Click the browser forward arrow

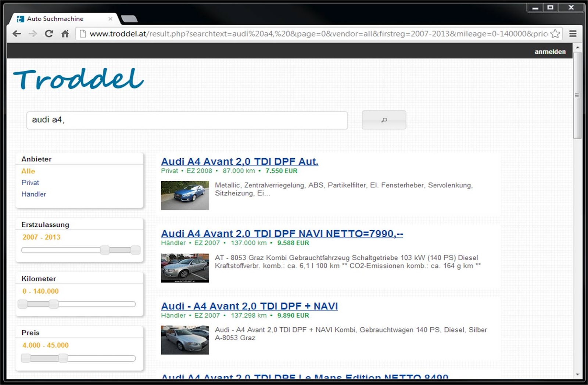click(33, 34)
